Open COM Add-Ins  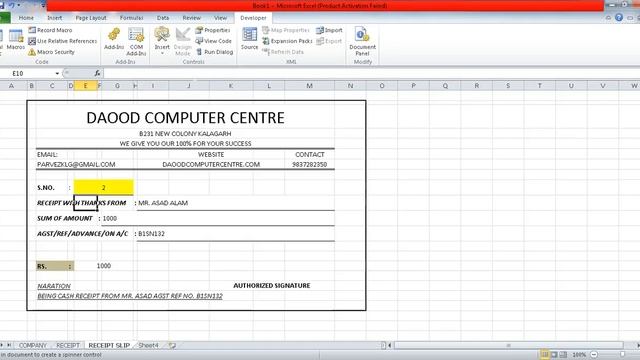(x=136, y=42)
